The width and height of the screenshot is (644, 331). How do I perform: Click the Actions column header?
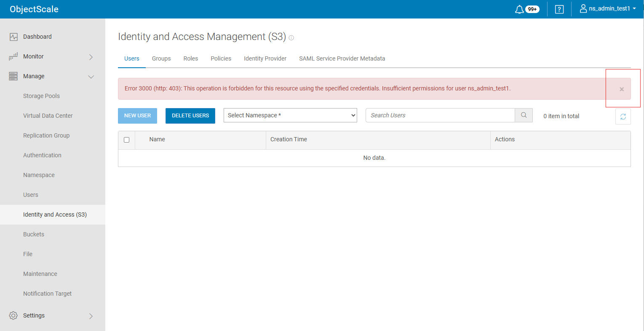[505, 140]
